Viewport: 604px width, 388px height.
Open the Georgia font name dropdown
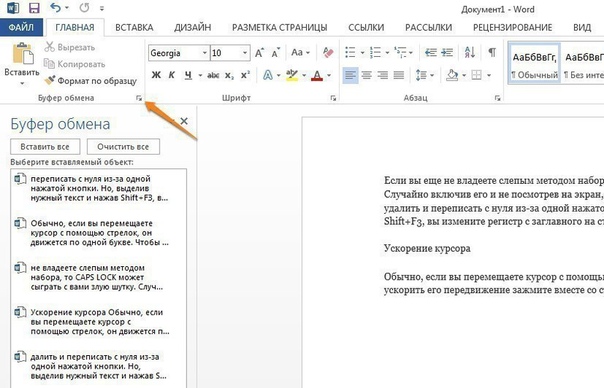click(x=205, y=53)
